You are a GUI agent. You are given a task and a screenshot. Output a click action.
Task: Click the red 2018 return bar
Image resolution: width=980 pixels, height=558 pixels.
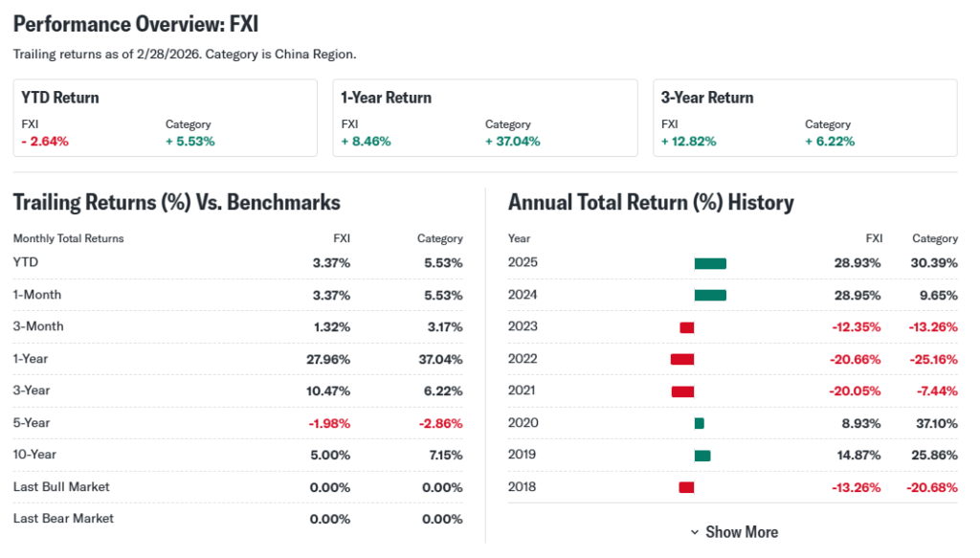click(686, 487)
